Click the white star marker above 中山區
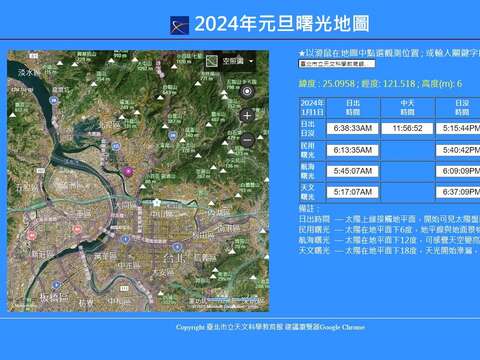The image size is (480, 360). coord(156,202)
